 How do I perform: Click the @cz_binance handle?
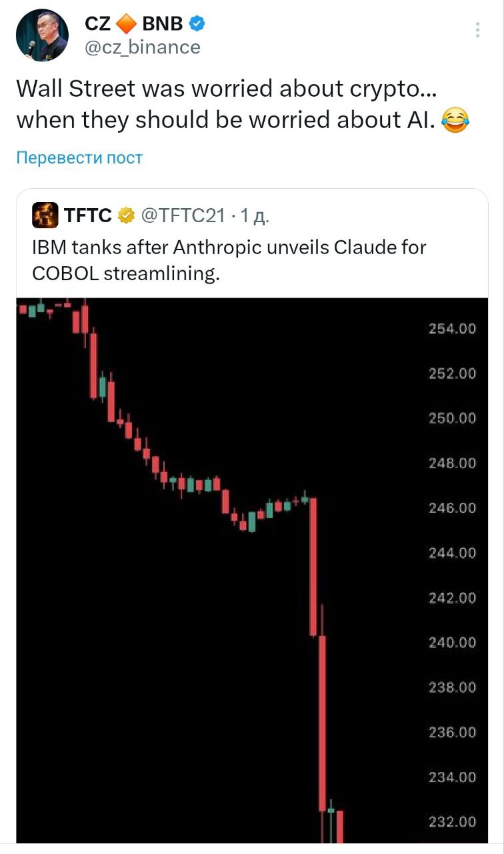pos(143,47)
